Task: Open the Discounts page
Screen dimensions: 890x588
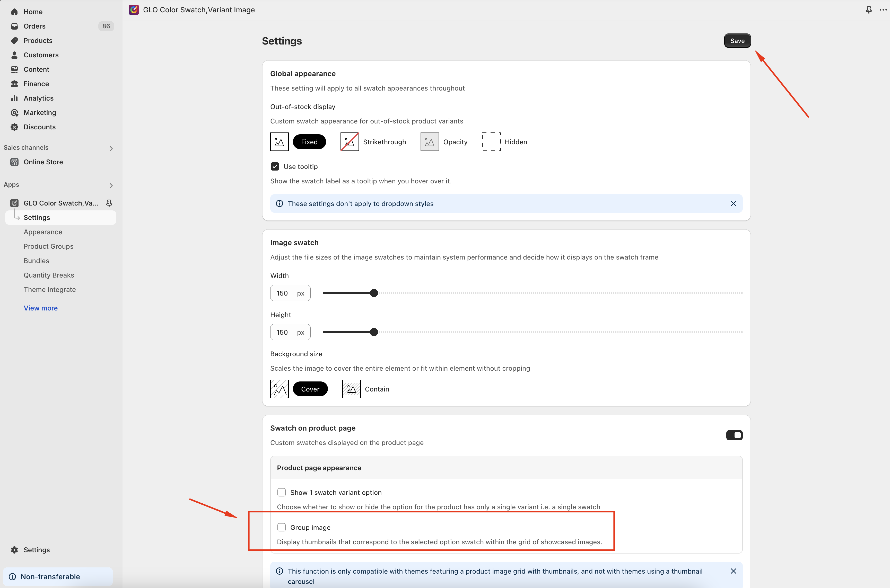Action: [39, 127]
